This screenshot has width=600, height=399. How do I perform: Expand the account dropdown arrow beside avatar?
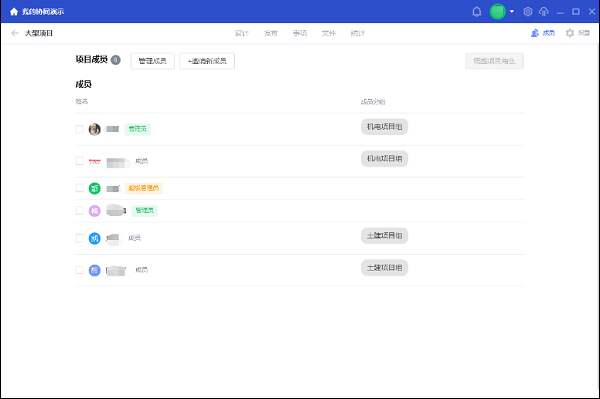coord(512,11)
